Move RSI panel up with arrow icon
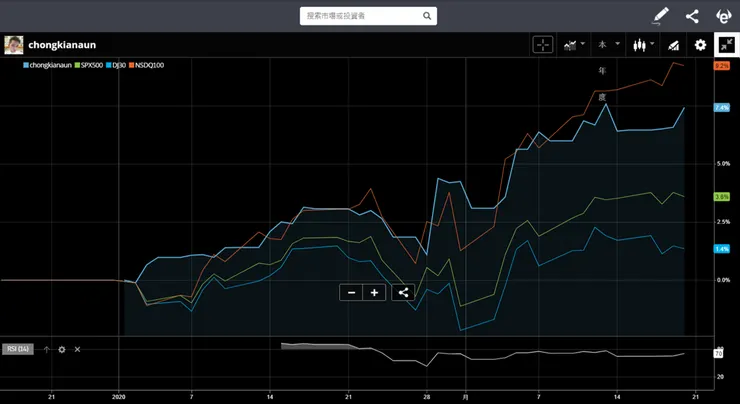740x404 pixels. click(46, 349)
